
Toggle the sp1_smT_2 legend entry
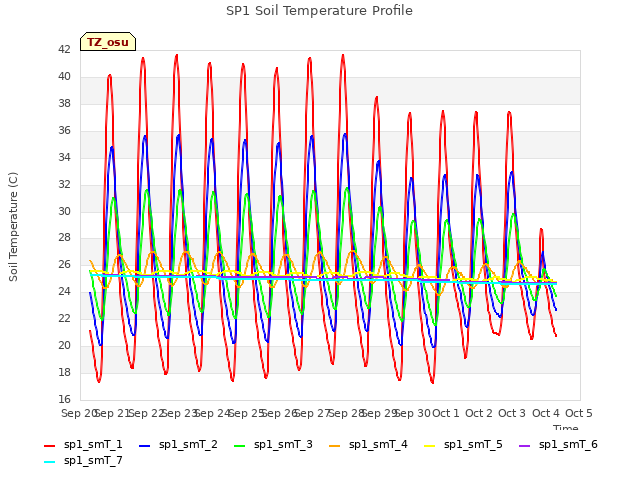178,445
